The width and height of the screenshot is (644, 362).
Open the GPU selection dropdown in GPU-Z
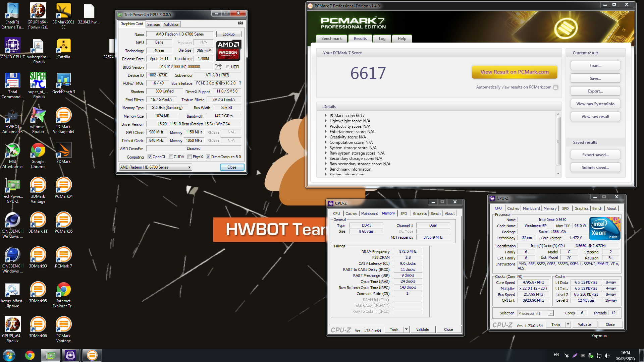coord(155,167)
